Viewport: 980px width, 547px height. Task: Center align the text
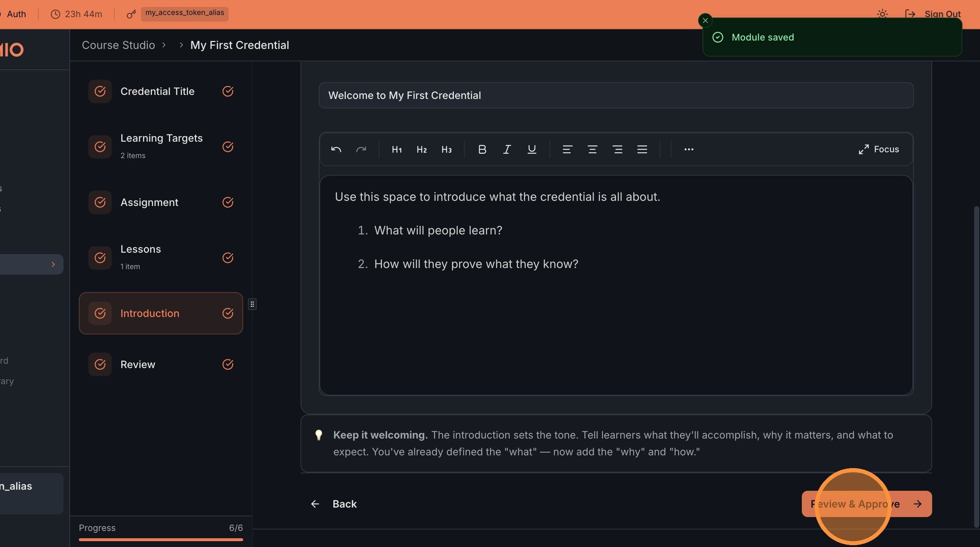(592, 149)
